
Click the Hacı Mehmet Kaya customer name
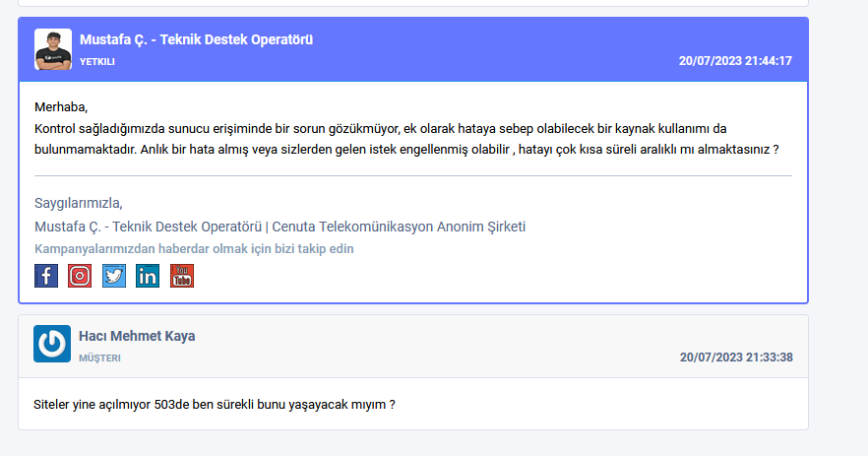pyautogui.click(x=137, y=336)
